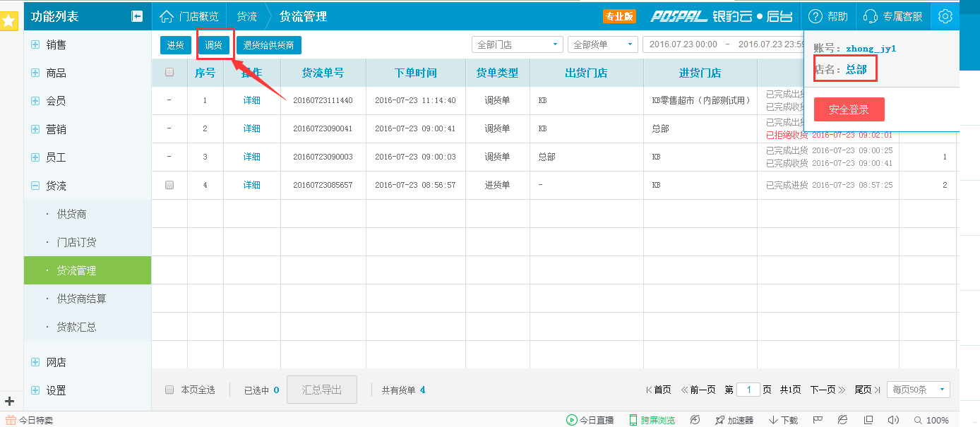980x427 pixels.
Task: Click the 下单时间 column header
Action: (x=415, y=73)
